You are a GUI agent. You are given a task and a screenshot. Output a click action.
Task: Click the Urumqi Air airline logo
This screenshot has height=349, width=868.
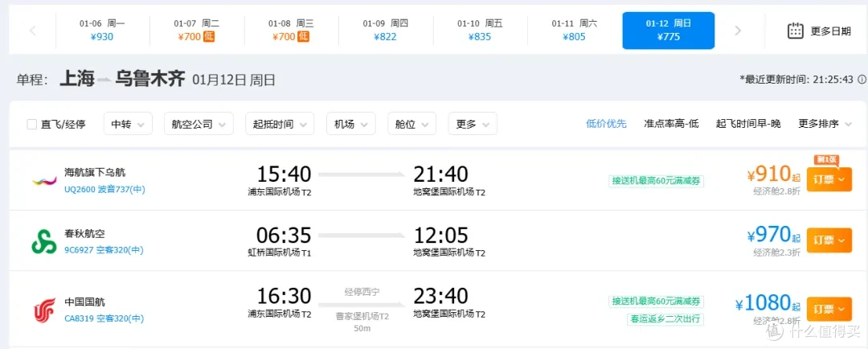[43, 180]
